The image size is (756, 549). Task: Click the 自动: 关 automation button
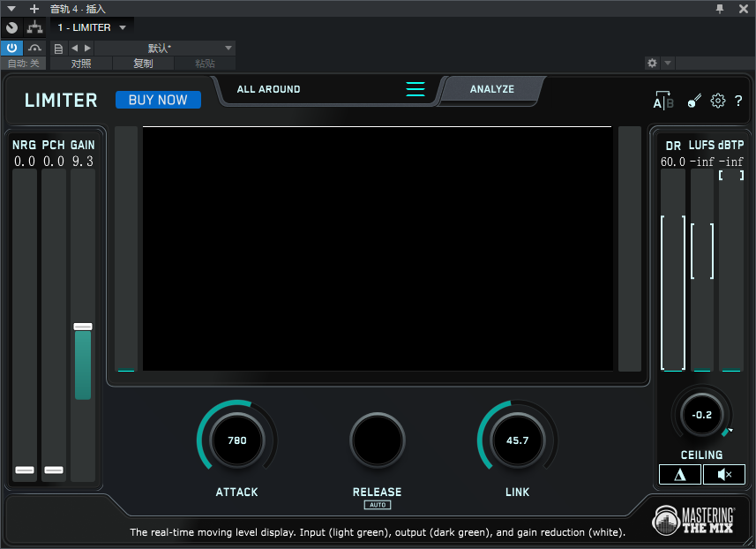click(x=23, y=64)
